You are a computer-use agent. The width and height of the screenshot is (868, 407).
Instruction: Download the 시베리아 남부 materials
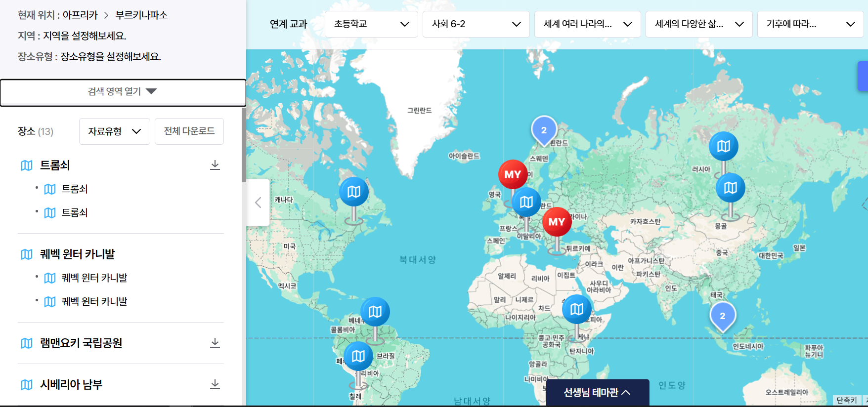click(x=215, y=384)
